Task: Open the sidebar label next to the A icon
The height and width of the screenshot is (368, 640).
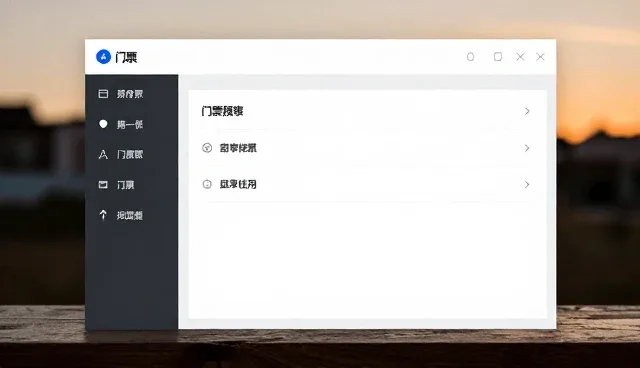Action: (x=130, y=154)
